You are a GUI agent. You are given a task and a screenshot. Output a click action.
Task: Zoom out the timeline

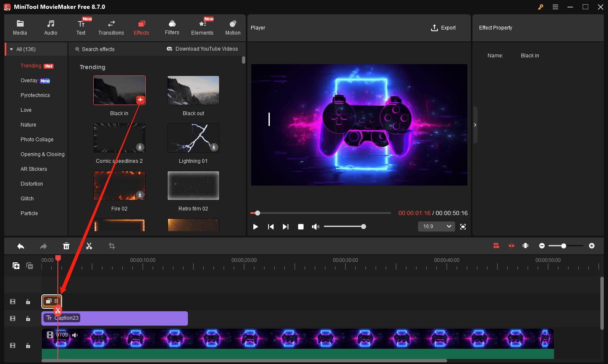(542, 245)
